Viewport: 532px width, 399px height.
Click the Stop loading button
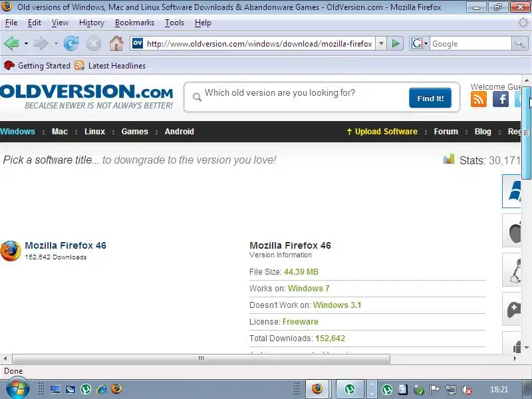tap(93, 44)
